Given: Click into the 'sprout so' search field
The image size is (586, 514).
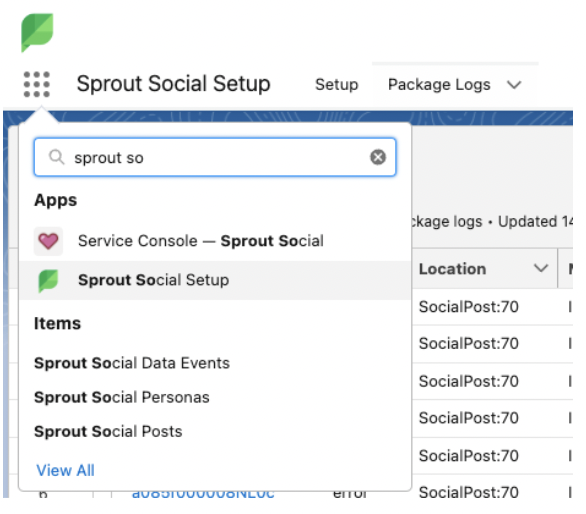Looking at the screenshot, I should point(215,157).
